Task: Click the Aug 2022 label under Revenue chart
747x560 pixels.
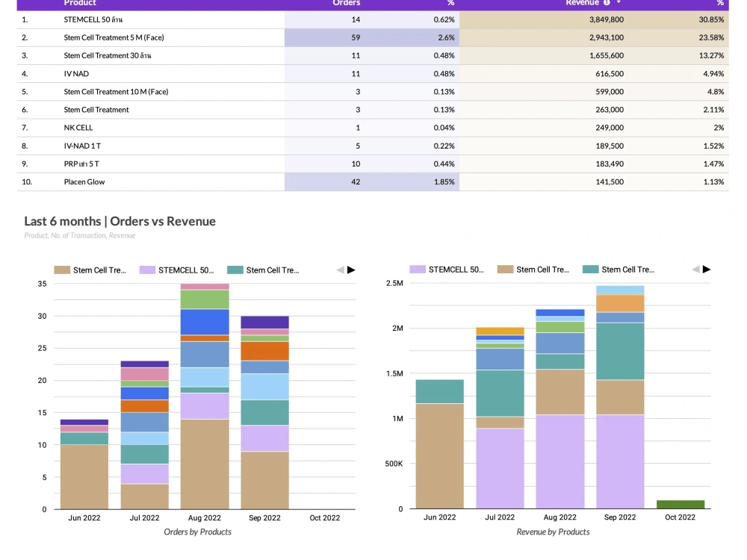Action: click(560, 517)
